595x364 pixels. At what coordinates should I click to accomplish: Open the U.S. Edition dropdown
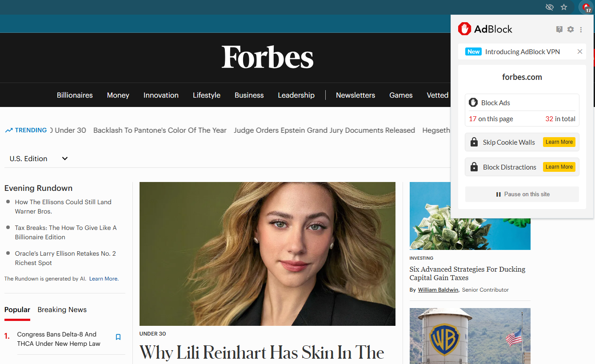point(39,158)
